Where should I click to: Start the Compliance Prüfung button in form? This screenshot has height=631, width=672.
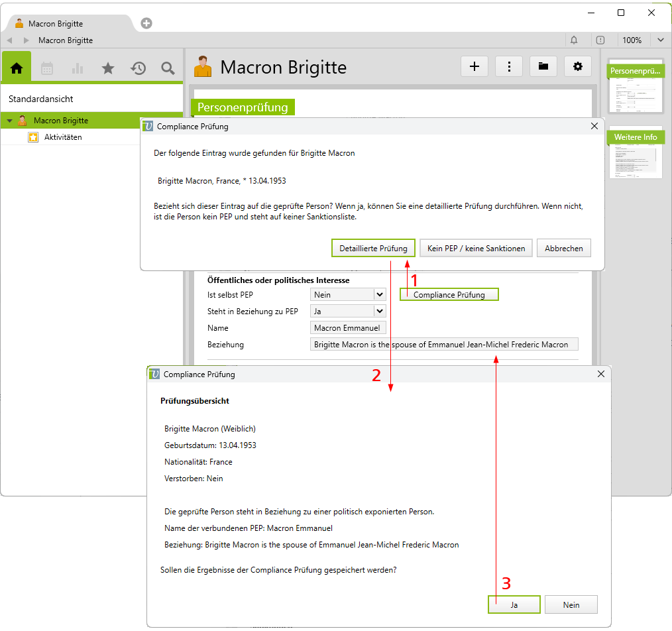point(449,294)
